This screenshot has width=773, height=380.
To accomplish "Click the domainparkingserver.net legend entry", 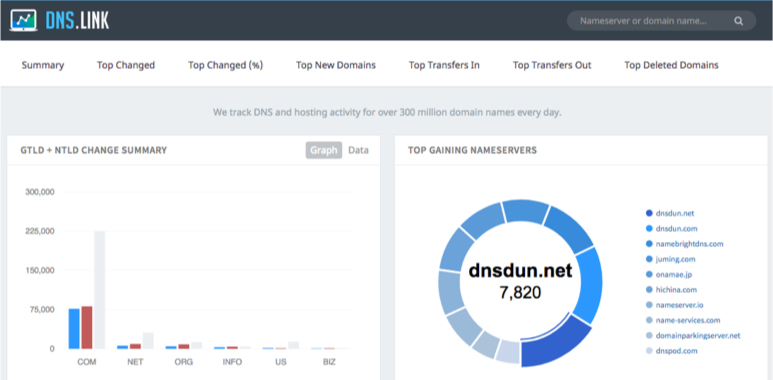I will coord(693,336).
